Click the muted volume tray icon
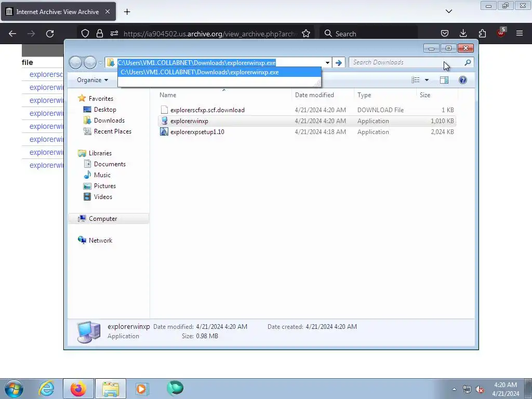The width and height of the screenshot is (532, 399). (x=480, y=389)
